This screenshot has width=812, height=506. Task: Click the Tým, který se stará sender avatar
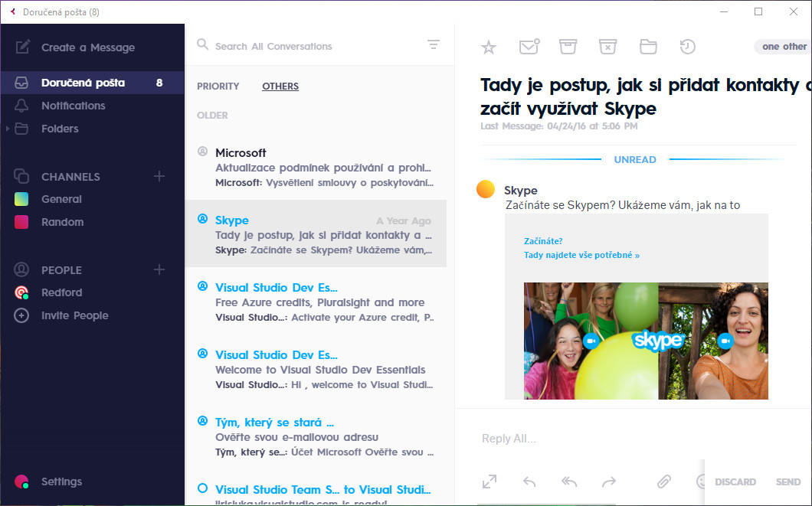click(202, 420)
